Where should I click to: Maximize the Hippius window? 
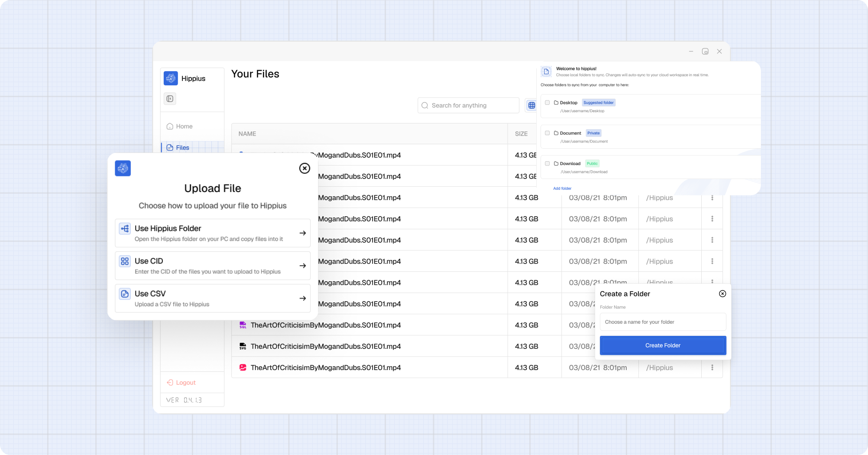pyautogui.click(x=705, y=52)
